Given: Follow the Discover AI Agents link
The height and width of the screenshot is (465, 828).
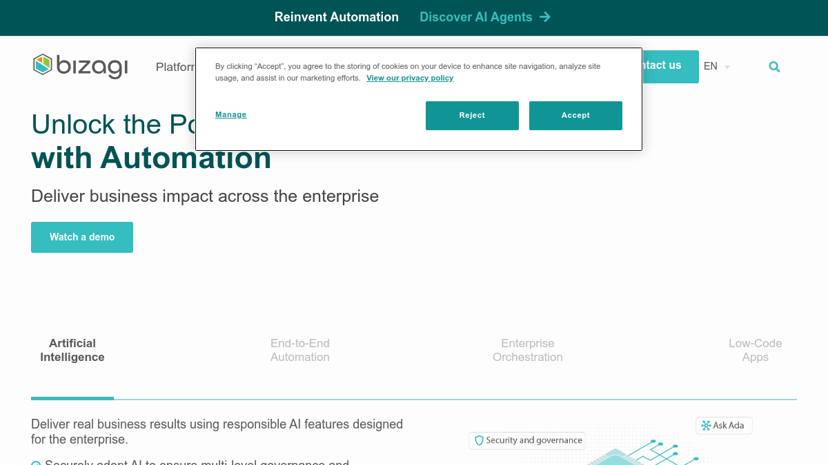Looking at the screenshot, I should coord(485,17).
